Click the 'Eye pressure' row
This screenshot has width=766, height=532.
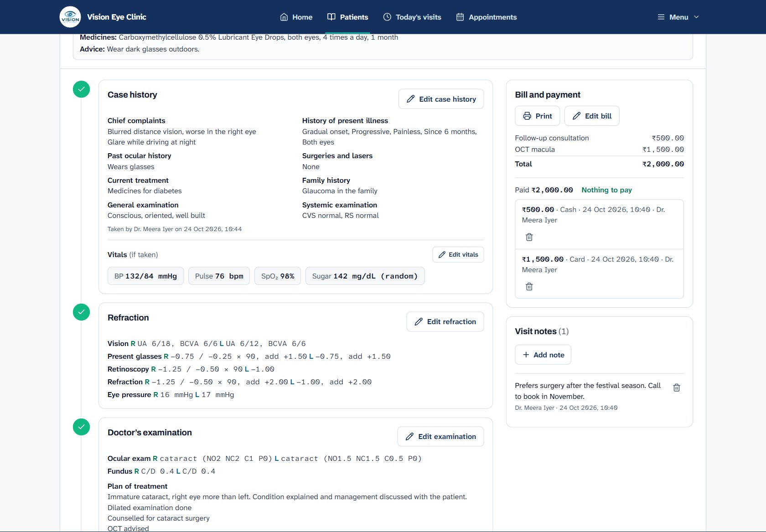[x=171, y=395]
